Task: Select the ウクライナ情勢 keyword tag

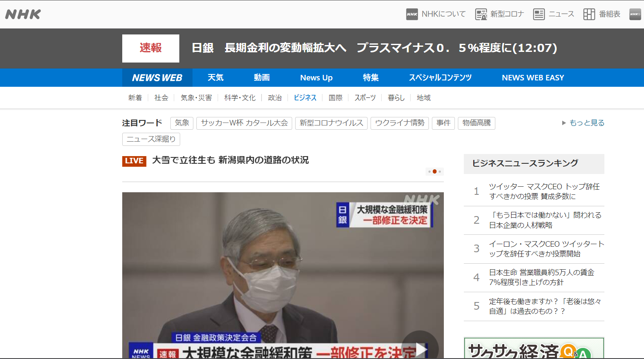Action: click(400, 123)
